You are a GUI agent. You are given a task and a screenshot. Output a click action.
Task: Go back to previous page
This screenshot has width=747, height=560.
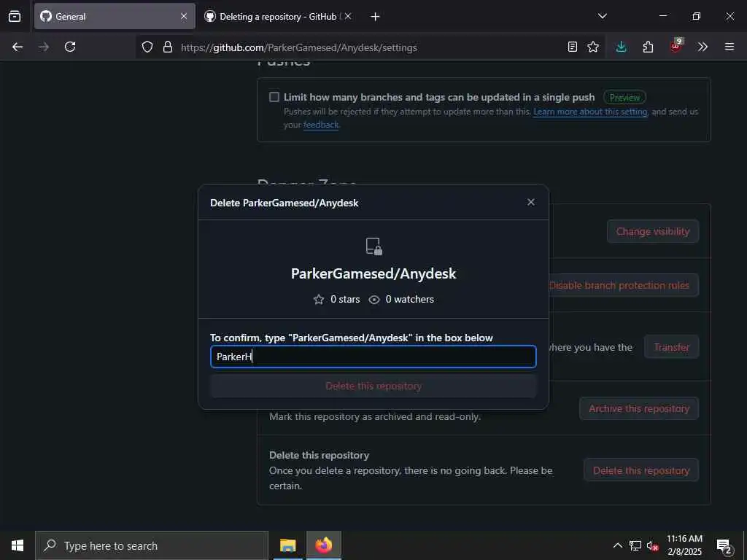coord(18,47)
